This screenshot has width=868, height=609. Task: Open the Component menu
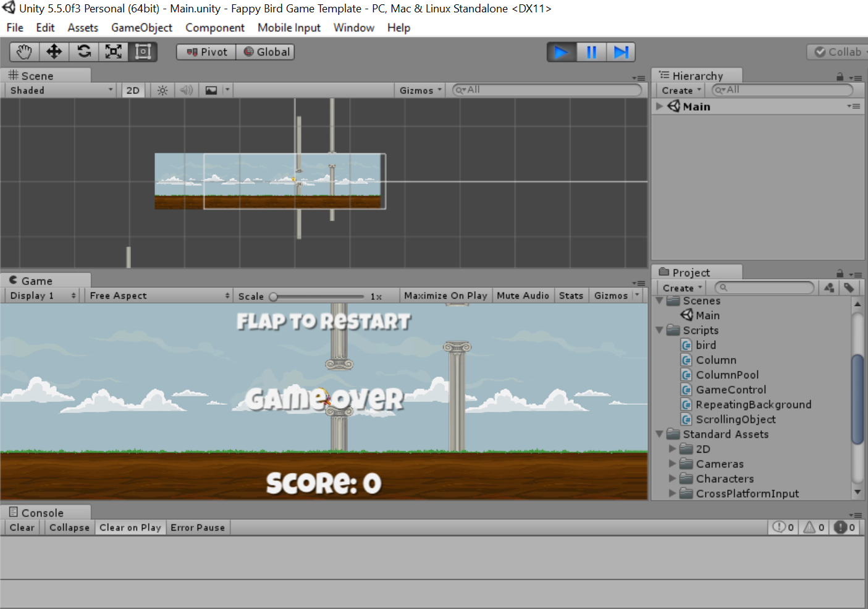pyautogui.click(x=215, y=28)
